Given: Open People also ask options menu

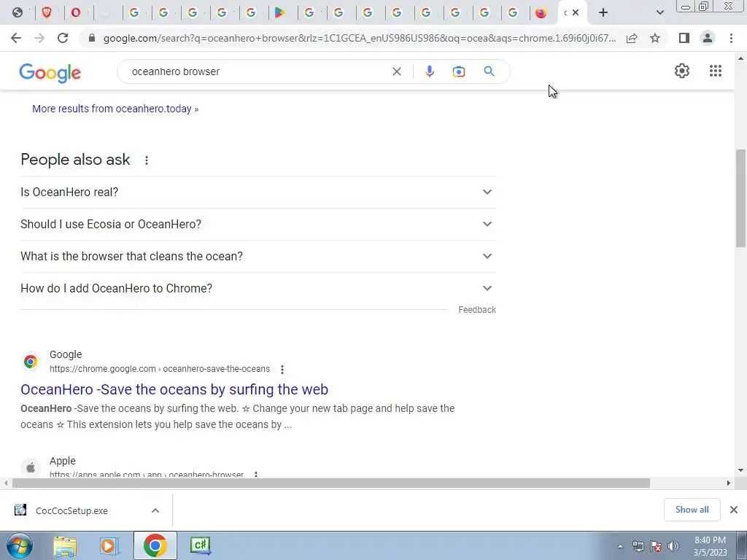Looking at the screenshot, I should click(x=146, y=160).
